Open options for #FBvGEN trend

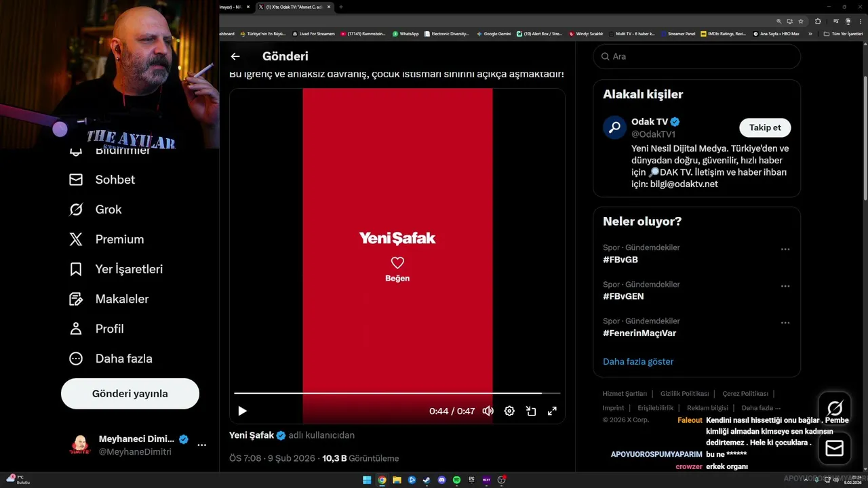tap(785, 286)
